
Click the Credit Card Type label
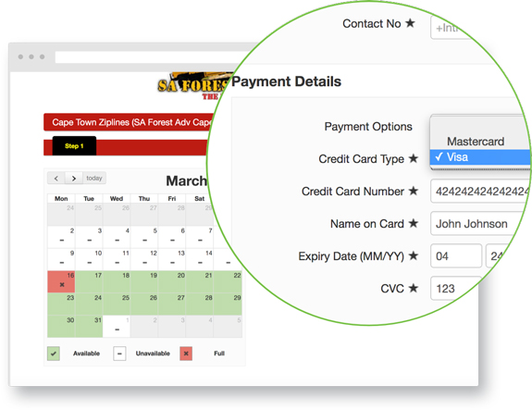pyautogui.click(x=362, y=159)
